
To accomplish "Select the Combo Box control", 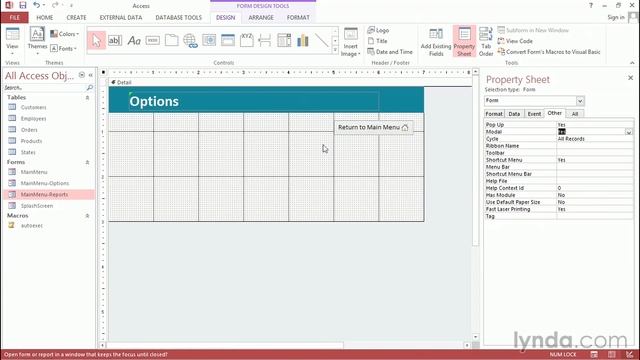I will (284, 40).
